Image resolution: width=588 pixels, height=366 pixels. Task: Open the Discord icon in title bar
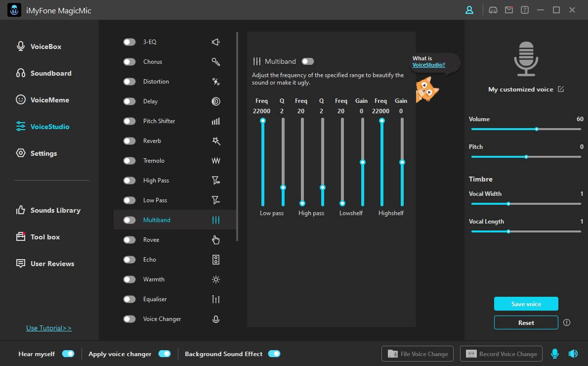(493, 10)
